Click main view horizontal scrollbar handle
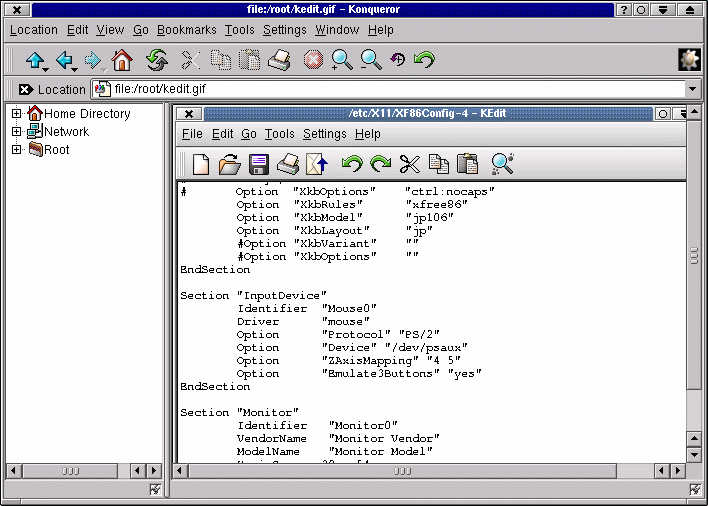 (402, 471)
